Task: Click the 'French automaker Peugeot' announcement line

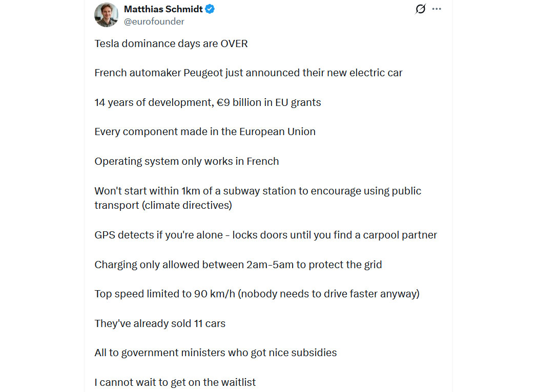Action: tap(249, 73)
